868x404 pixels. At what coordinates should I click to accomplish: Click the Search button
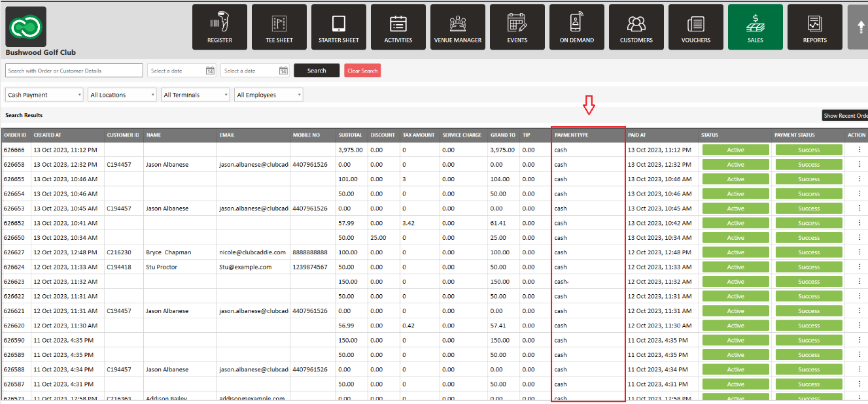coord(317,71)
